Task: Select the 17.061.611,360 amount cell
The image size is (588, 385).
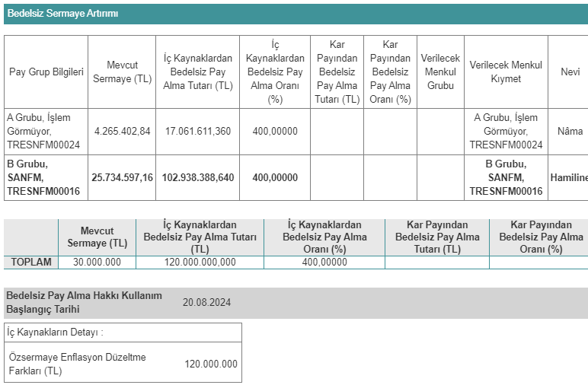Action: 198,132
